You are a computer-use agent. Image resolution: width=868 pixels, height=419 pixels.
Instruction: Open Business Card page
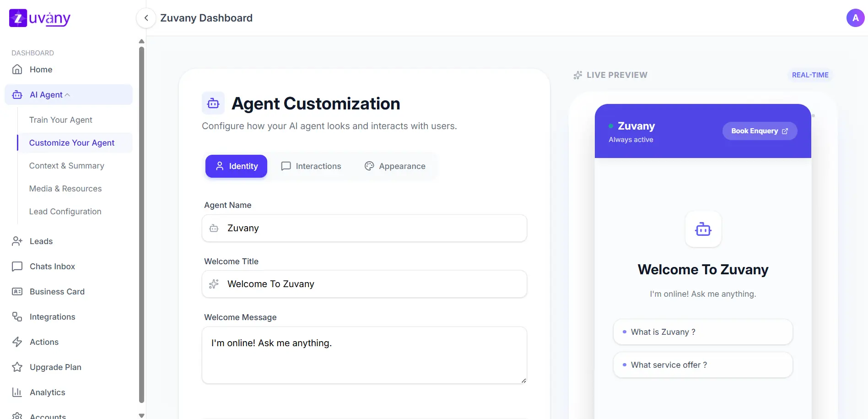coord(57,291)
